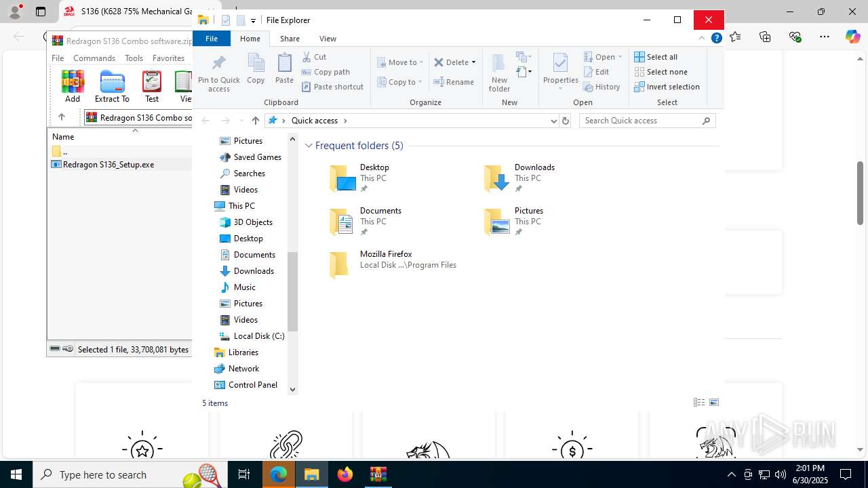Open the Copy to dropdown
868x488 pixels.
click(400, 82)
